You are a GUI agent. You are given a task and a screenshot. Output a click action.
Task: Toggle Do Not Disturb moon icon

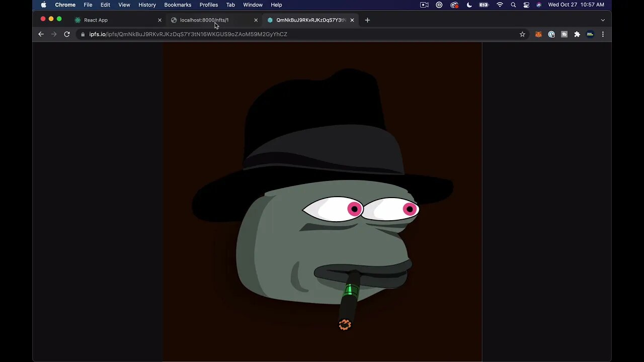tap(469, 5)
